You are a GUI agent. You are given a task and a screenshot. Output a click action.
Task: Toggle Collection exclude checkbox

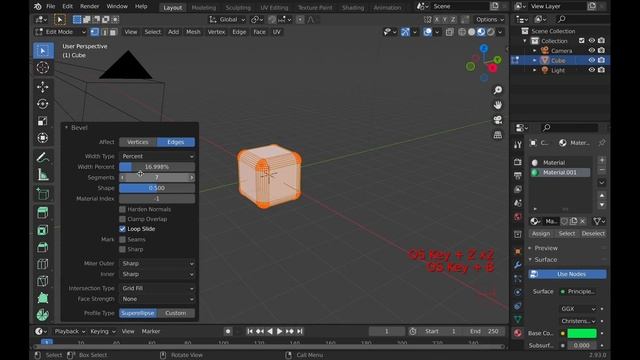582,41
